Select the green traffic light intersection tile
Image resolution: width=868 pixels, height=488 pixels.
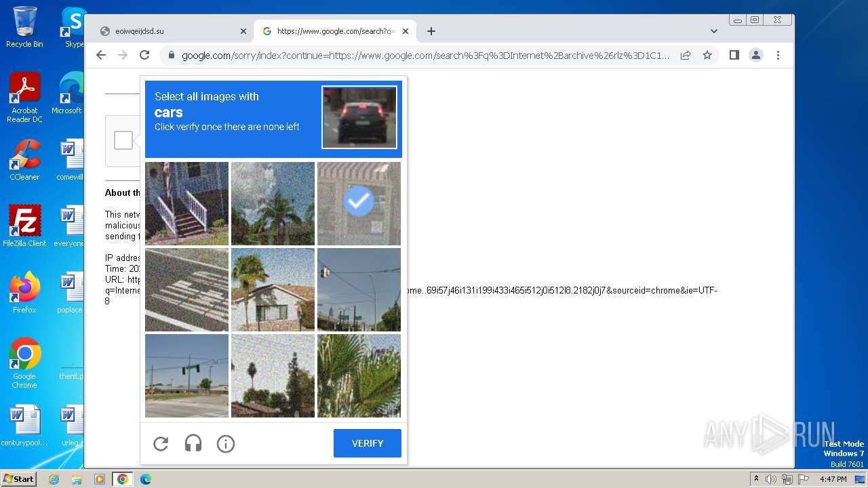coord(186,375)
